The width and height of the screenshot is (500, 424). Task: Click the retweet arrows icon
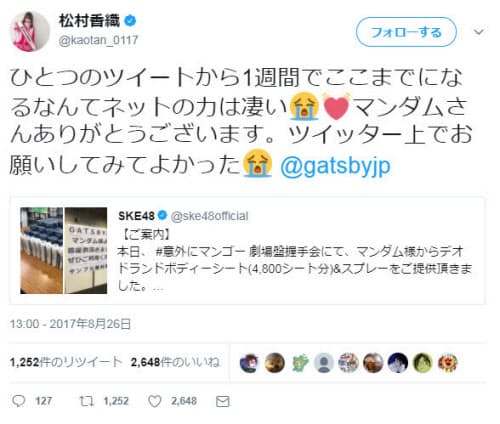point(87,401)
